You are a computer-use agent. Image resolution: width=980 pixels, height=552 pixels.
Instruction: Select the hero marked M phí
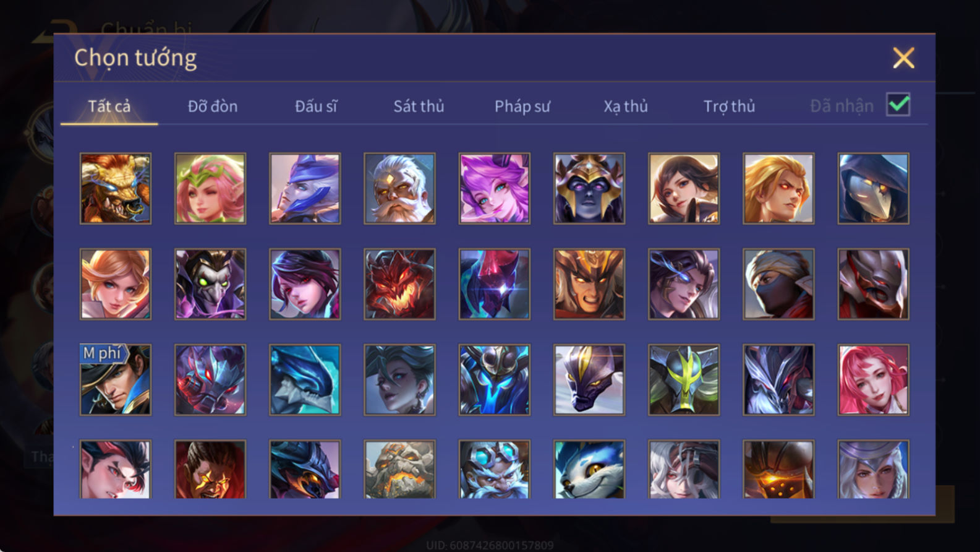click(116, 379)
